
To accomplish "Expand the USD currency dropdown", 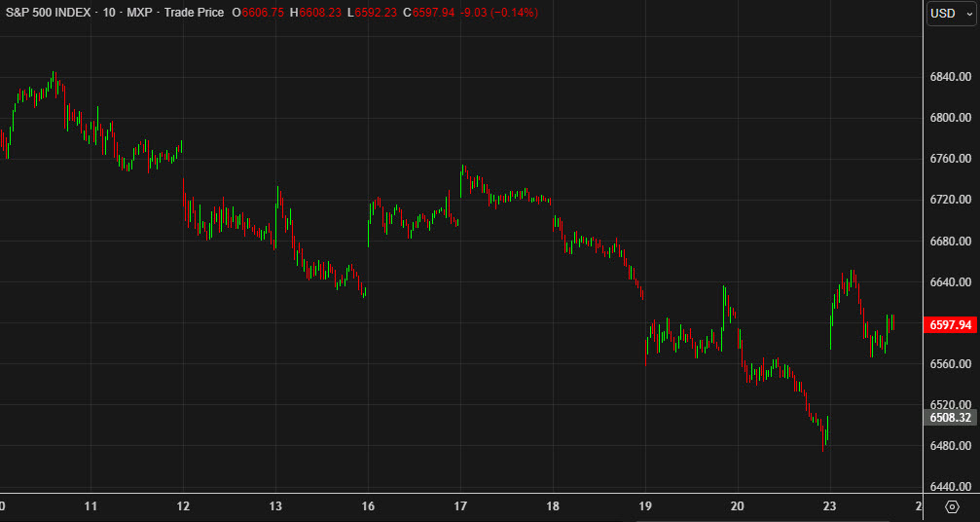I will 951,14.
